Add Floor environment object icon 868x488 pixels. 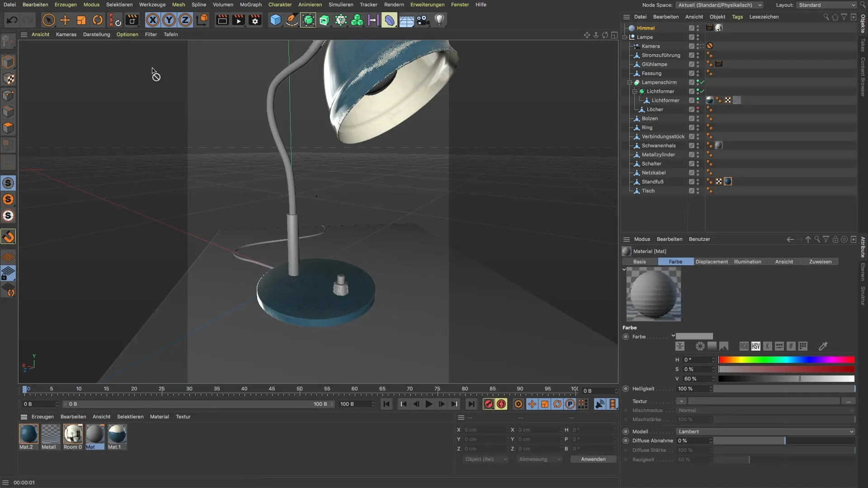pyautogui.click(x=406, y=20)
